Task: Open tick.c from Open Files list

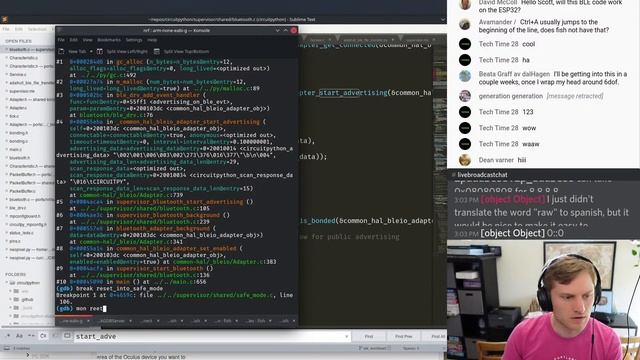Action: [14, 116]
